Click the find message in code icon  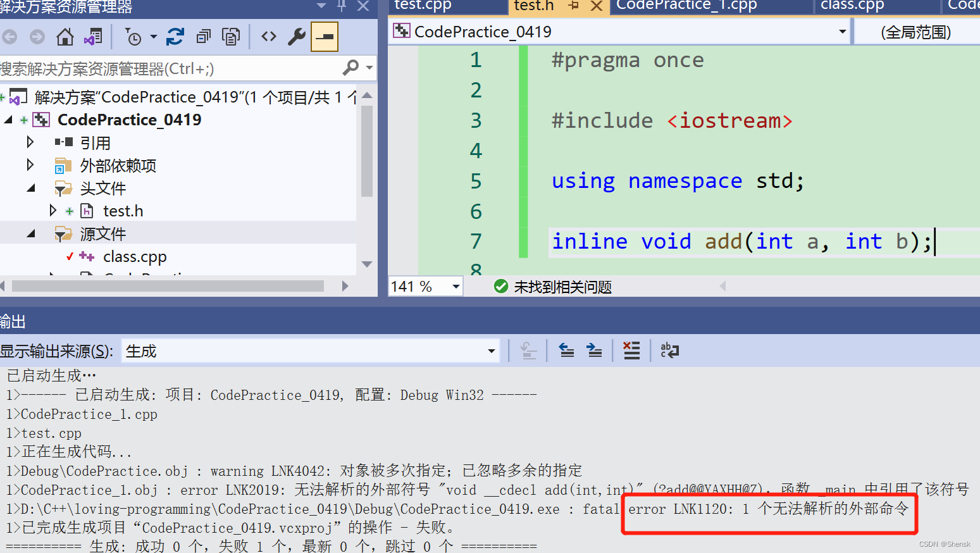[529, 351]
